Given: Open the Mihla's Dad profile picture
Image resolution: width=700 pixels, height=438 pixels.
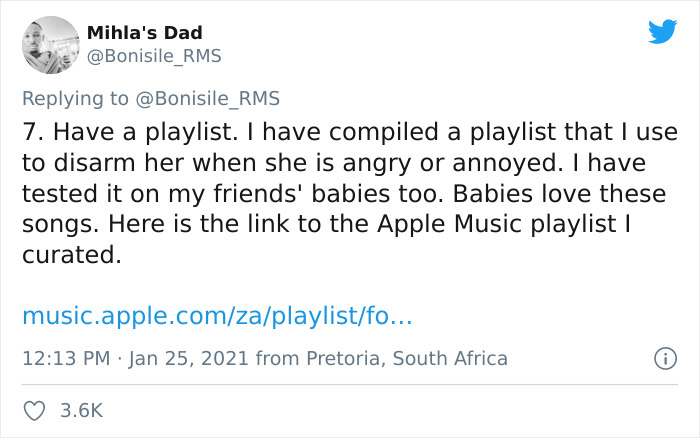Looking at the screenshot, I should (50, 45).
